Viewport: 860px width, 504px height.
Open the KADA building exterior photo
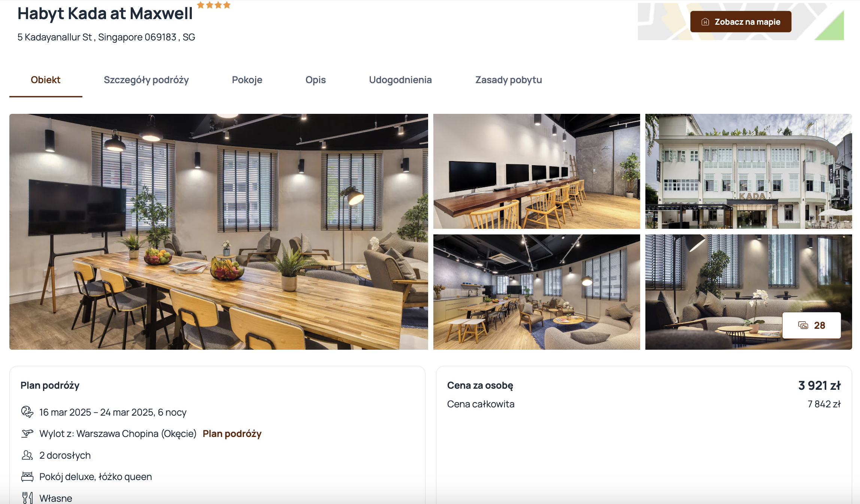pyautogui.click(x=748, y=171)
